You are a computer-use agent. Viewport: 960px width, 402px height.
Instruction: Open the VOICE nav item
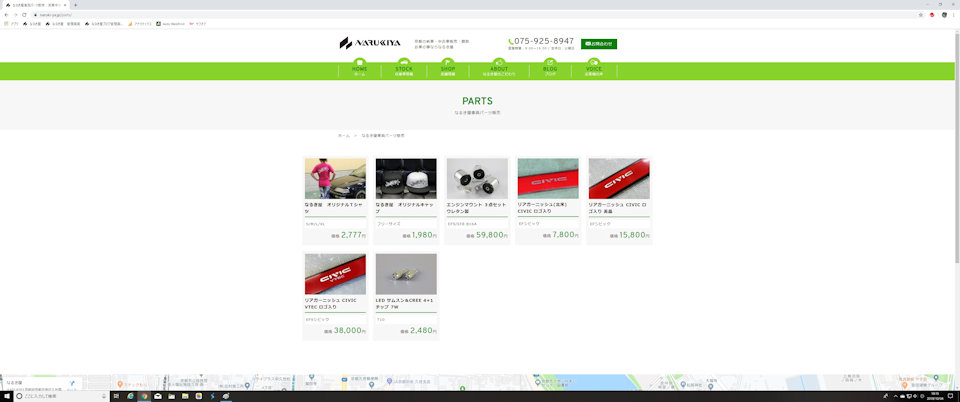coord(593,69)
